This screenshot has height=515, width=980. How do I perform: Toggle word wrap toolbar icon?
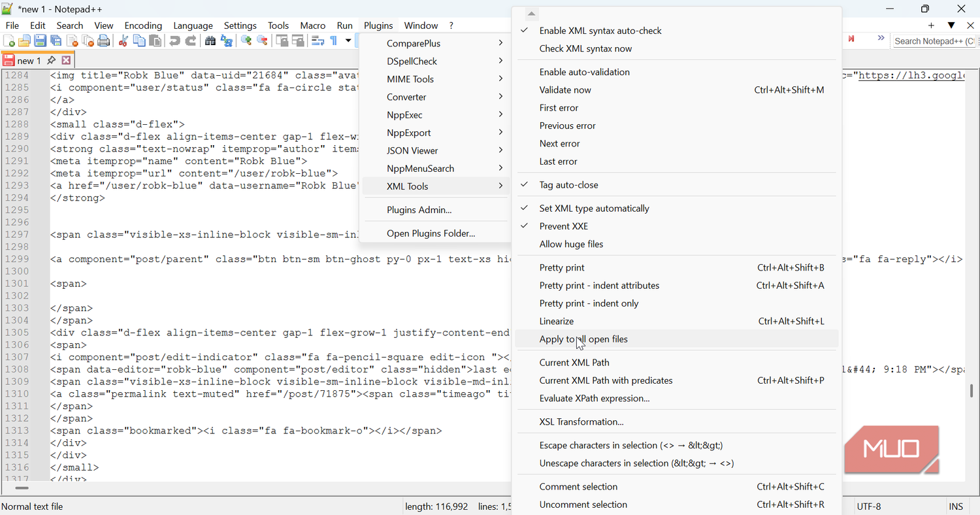coord(318,41)
